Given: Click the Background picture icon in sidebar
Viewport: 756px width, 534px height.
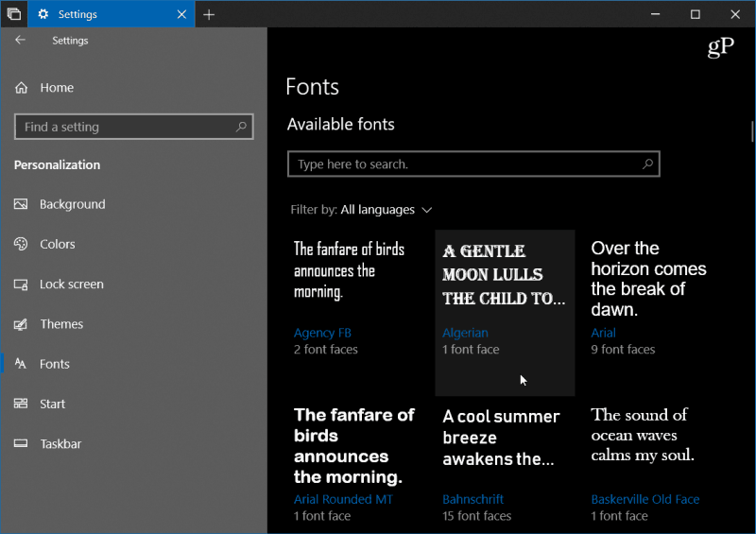Looking at the screenshot, I should pos(21,204).
